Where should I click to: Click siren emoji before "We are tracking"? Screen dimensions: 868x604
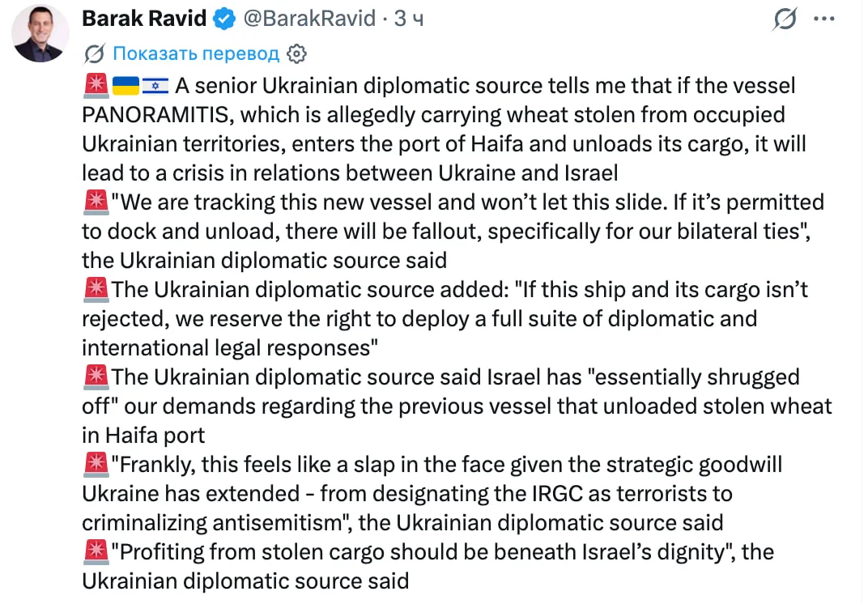(x=96, y=202)
